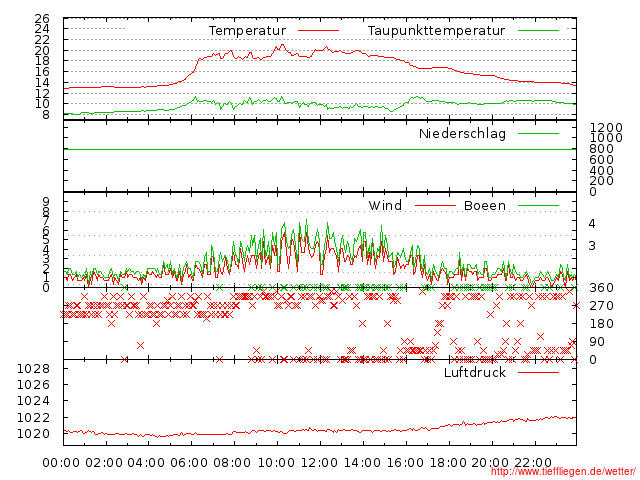Click the green Boeen legend line

click(x=538, y=205)
